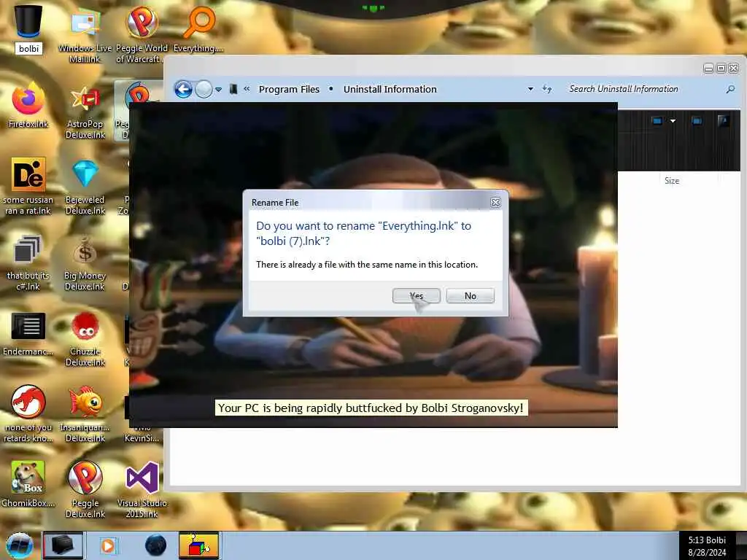Open the Firefox.lnk desktop shortcut
This screenshot has width=747, height=560.
click(28, 105)
